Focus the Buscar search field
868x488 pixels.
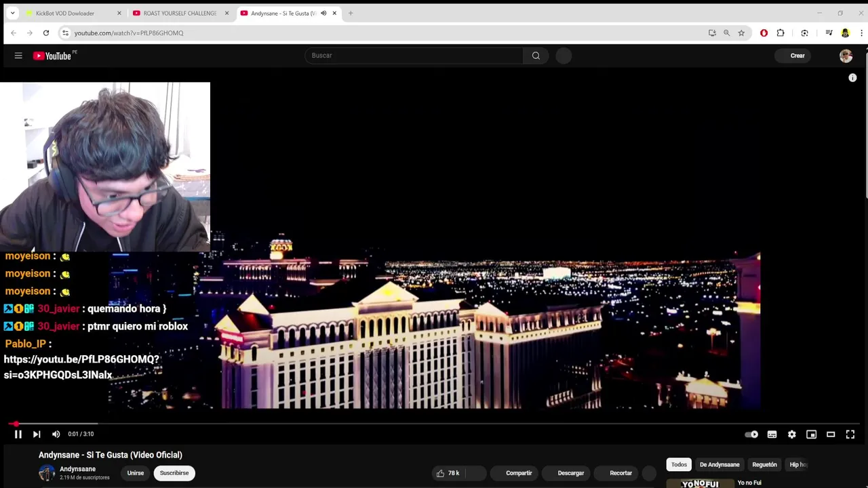pyautogui.click(x=414, y=56)
